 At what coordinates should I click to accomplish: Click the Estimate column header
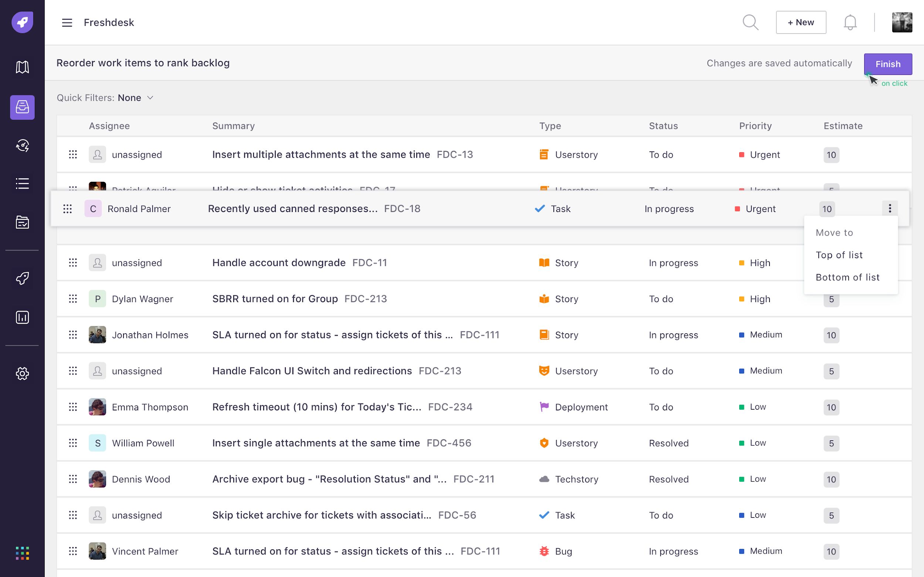[x=843, y=126]
